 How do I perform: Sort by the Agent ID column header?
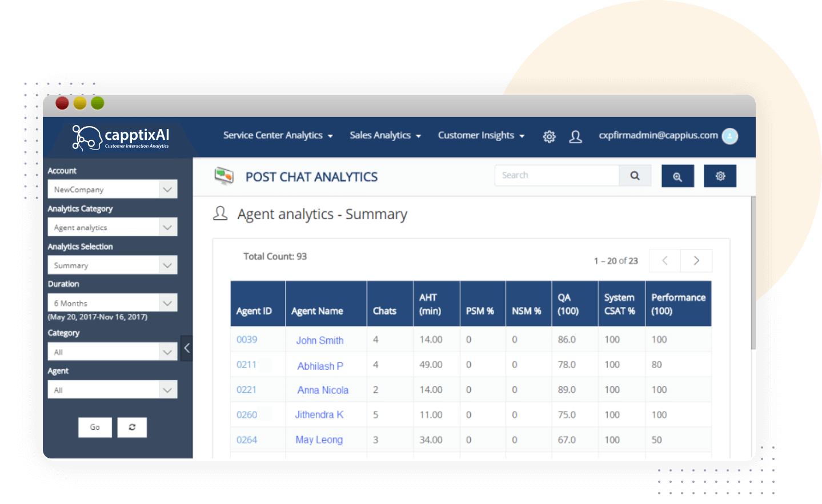click(x=258, y=304)
